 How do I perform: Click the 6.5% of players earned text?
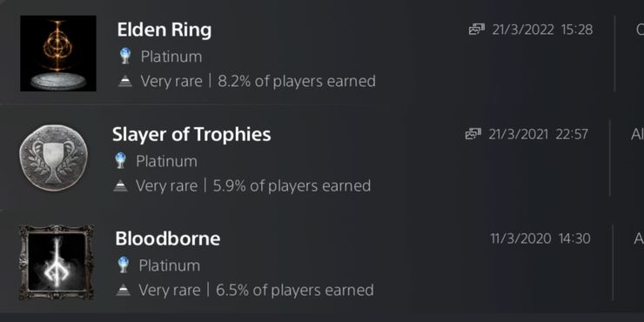(x=294, y=291)
